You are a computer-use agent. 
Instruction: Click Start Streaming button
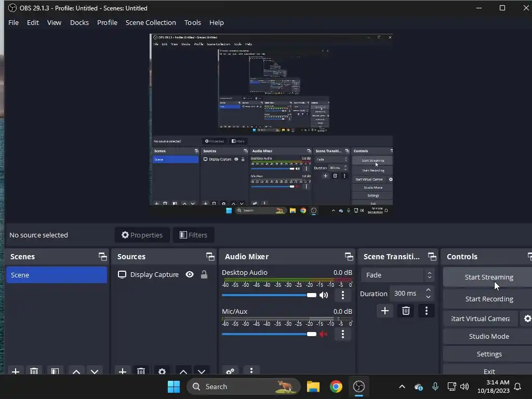click(488, 277)
